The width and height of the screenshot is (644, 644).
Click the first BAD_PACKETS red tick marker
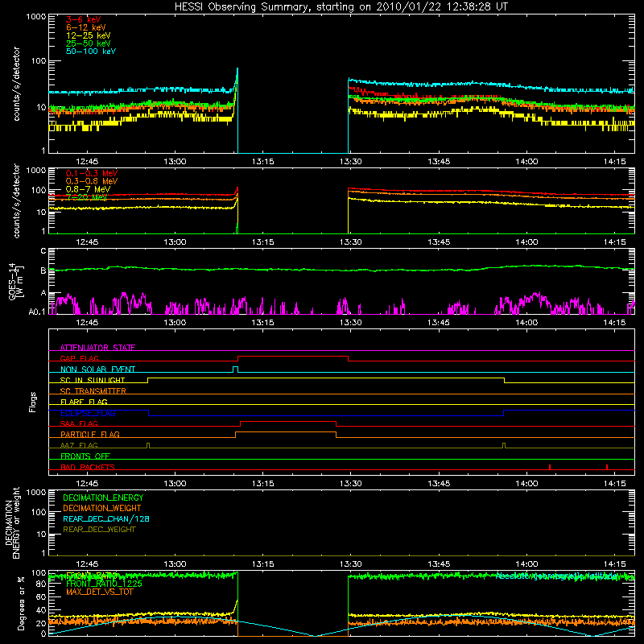pos(550,467)
